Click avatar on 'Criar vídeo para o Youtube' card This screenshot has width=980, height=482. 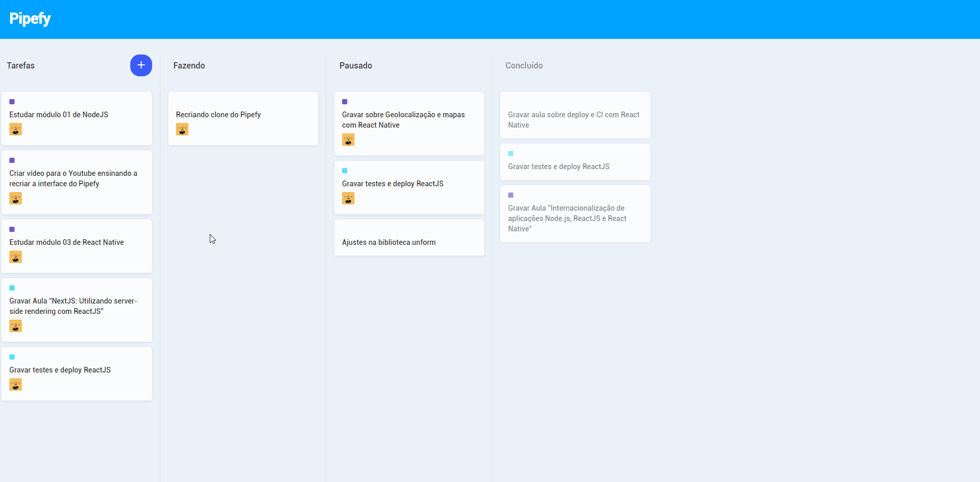[16, 198]
